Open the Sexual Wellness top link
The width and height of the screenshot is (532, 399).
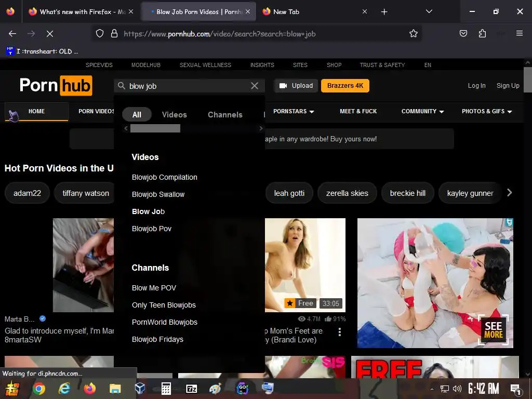pos(205,65)
